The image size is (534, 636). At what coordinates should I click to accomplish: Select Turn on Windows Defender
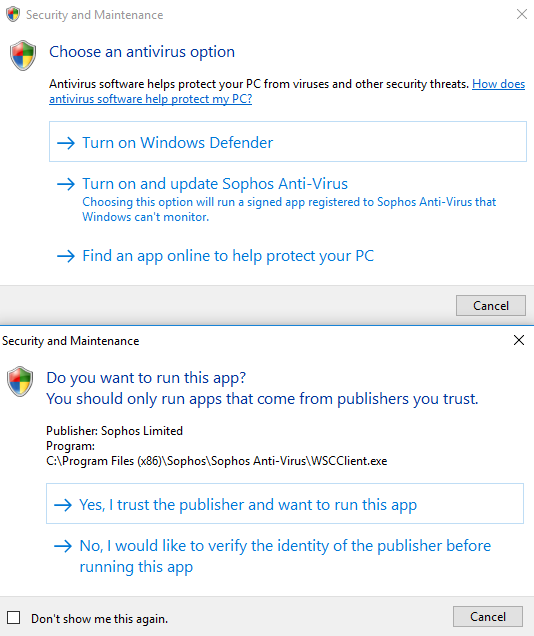[x=288, y=142]
